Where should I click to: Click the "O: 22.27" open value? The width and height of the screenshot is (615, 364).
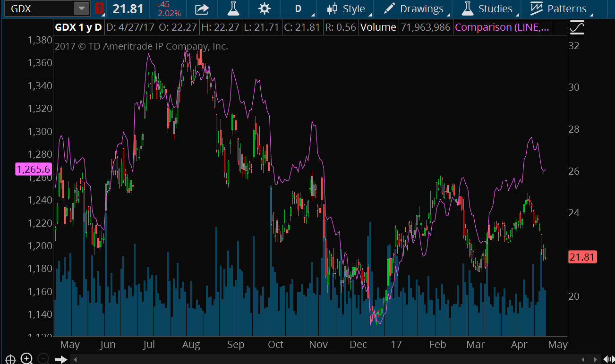(178, 27)
